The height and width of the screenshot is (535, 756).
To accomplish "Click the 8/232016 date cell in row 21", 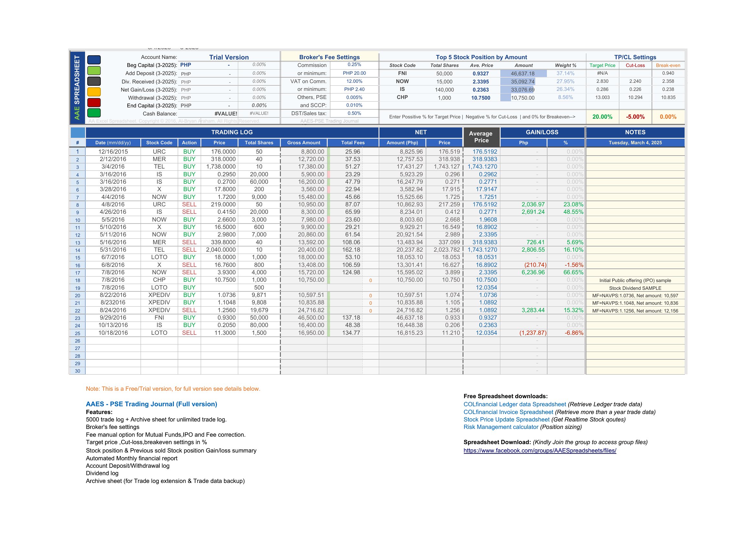I will click(113, 302).
